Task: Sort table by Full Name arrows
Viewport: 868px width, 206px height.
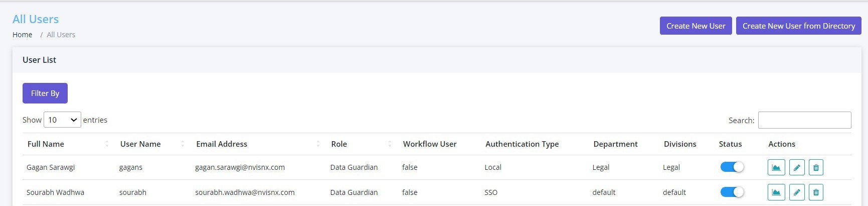Action: tap(107, 144)
